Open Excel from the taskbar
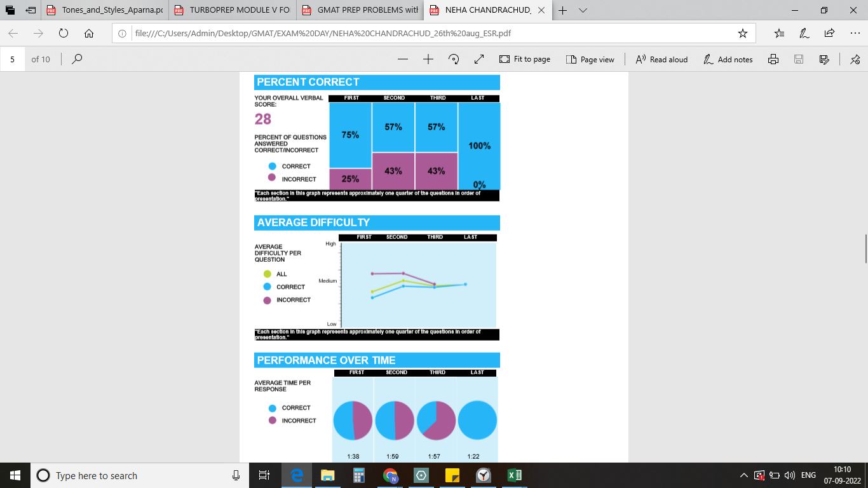The image size is (868, 488). (514, 475)
